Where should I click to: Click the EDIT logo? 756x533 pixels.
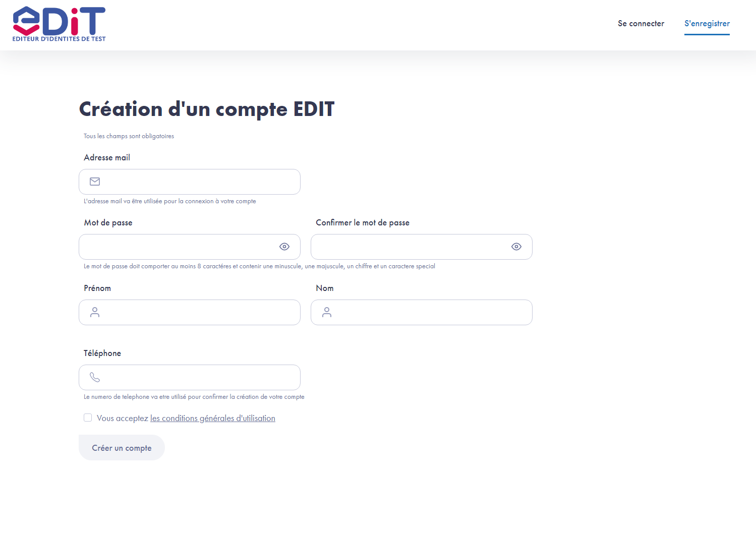[x=59, y=24]
